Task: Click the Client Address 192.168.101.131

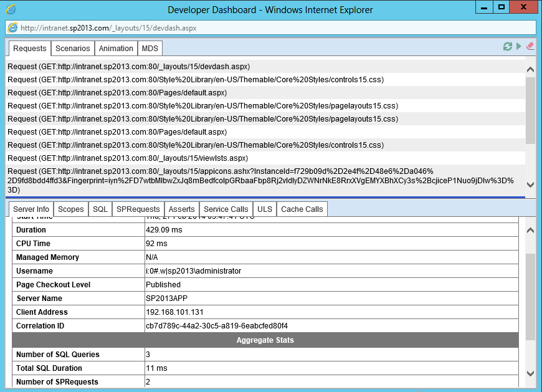Action: (x=174, y=312)
